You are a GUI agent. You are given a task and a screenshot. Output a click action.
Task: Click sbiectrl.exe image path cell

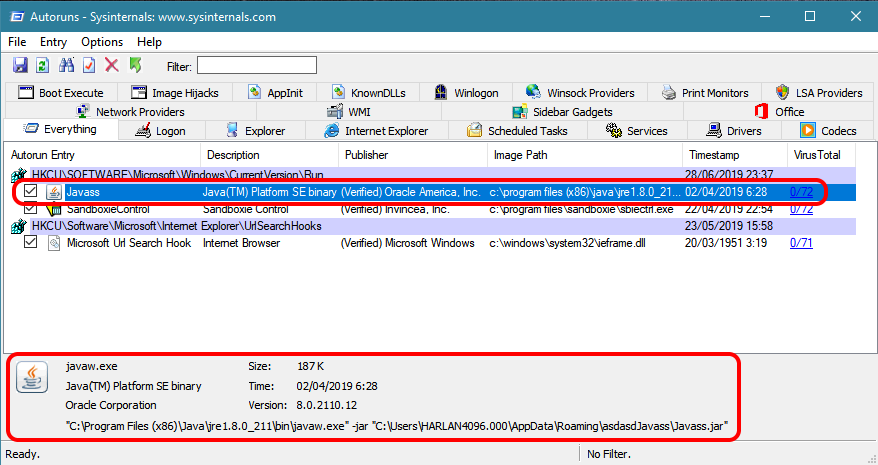(x=581, y=210)
